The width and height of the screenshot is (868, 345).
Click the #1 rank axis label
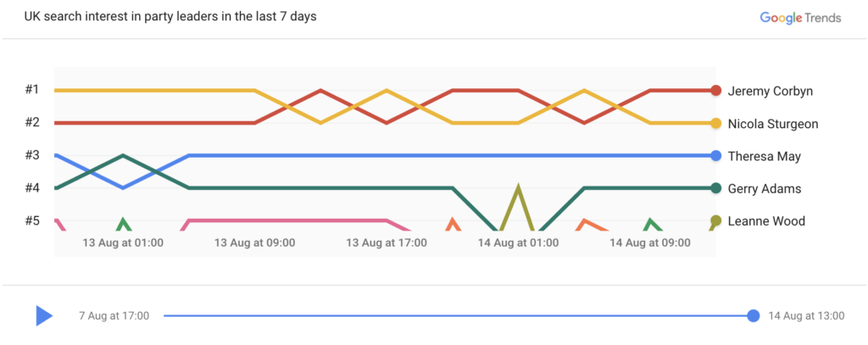click(31, 90)
